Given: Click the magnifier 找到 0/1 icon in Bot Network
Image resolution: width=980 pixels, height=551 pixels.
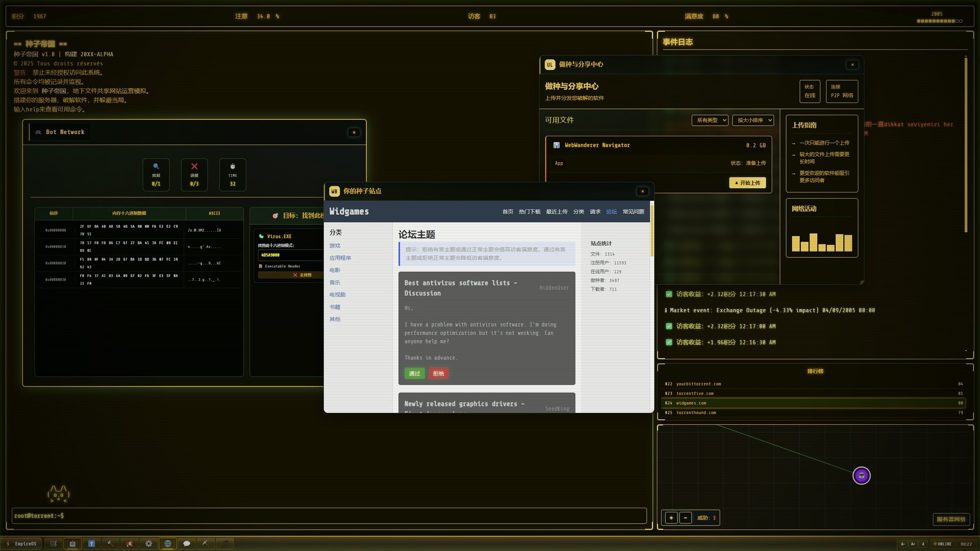Looking at the screenshot, I should point(156,174).
